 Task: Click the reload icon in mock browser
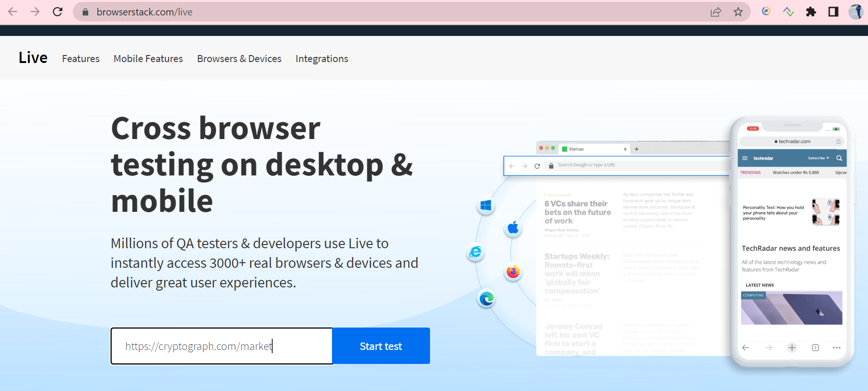coord(537,166)
